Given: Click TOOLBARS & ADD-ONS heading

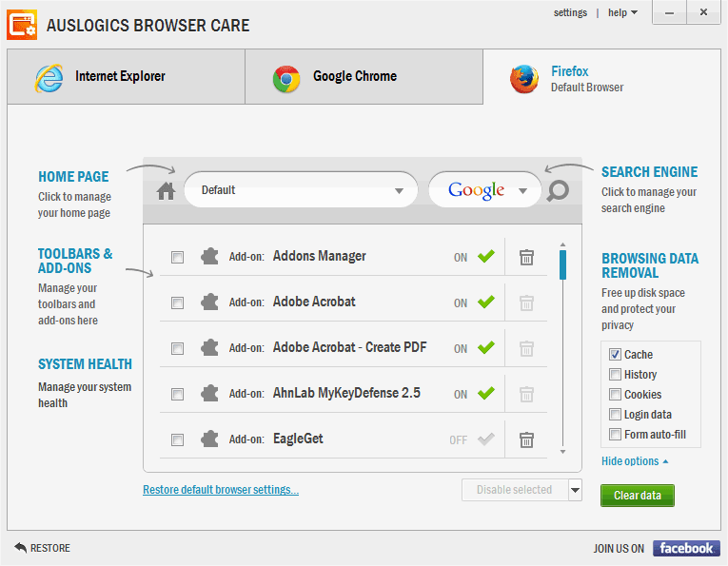Looking at the screenshot, I should point(75,262).
